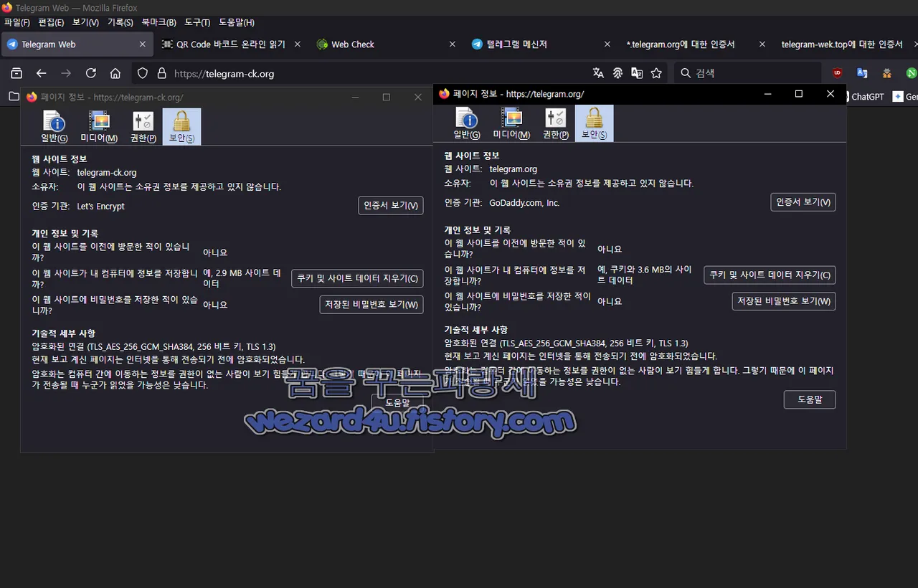This screenshot has height=588, width=918.
Task: Click the orange character extension icon
Action: (x=887, y=73)
